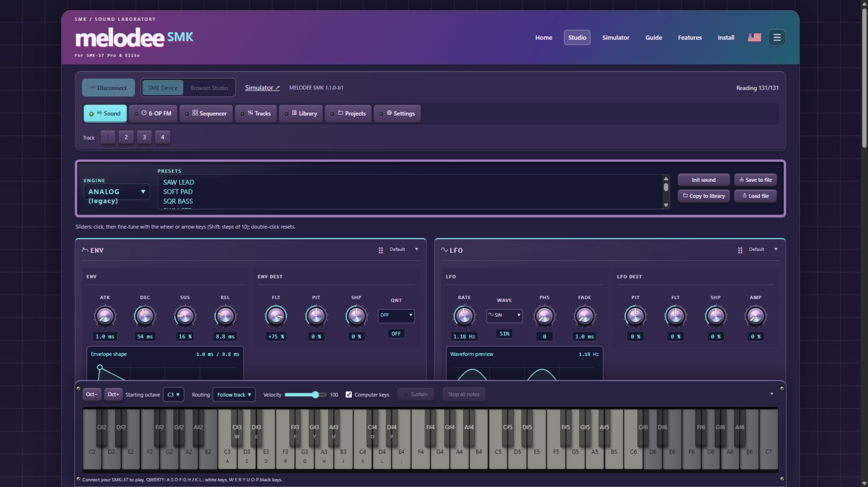
Task: Click the LFO RATE knob
Action: coord(464,316)
